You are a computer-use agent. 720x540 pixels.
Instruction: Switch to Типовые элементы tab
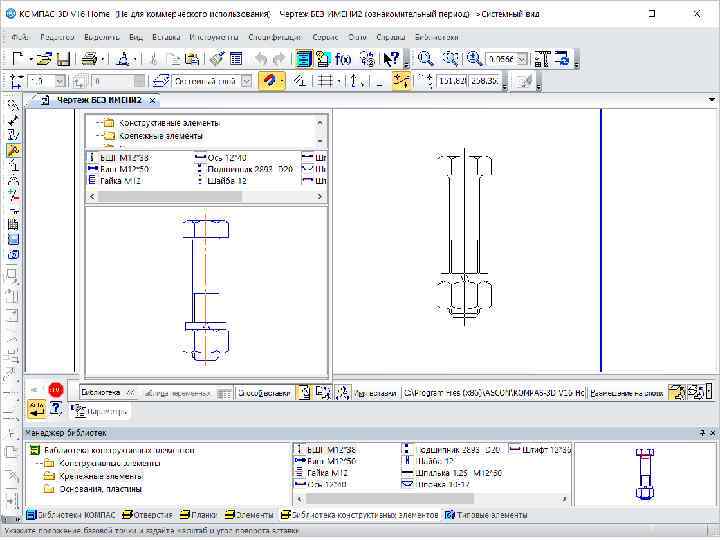[486, 515]
